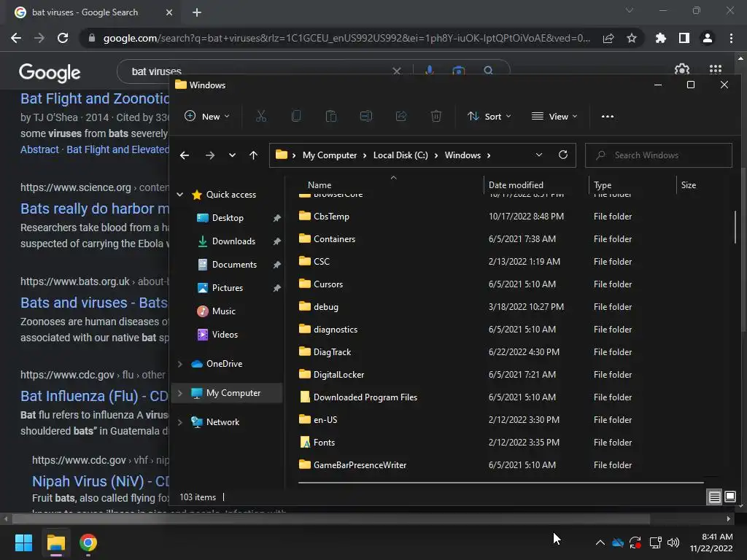Refresh the Windows folder view
Viewport: 747px width, 560px height.
point(563,155)
